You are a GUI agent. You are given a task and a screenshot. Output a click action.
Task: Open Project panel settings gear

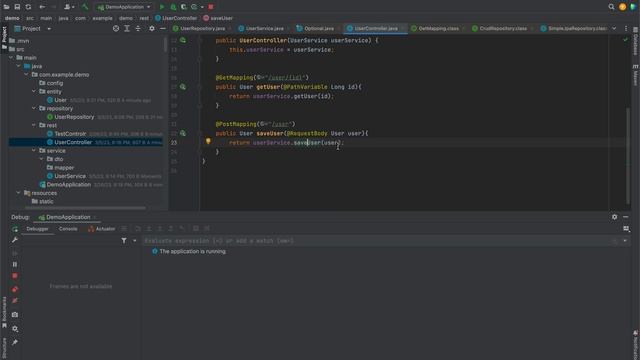pyautogui.click(x=151, y=29)
